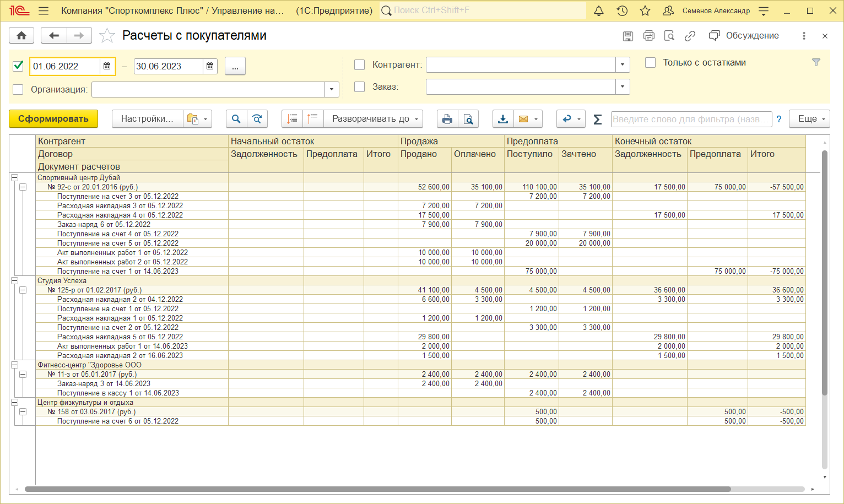Screen dimensions: 844x504
Task: Send report by email envelope icon
Action: pyautogui.click(x=523, y=119)
